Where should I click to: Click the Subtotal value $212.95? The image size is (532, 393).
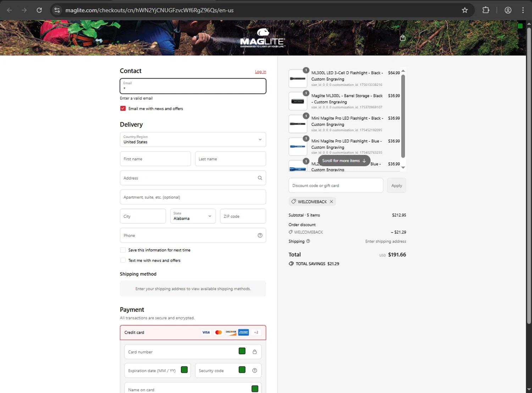pyautogui.click(x=399, y=215)
